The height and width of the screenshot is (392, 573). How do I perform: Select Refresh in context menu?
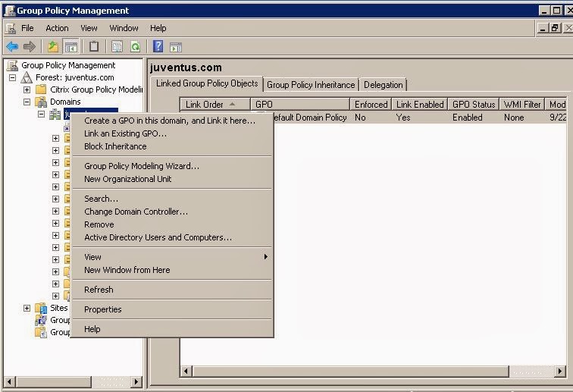(172, 290)
